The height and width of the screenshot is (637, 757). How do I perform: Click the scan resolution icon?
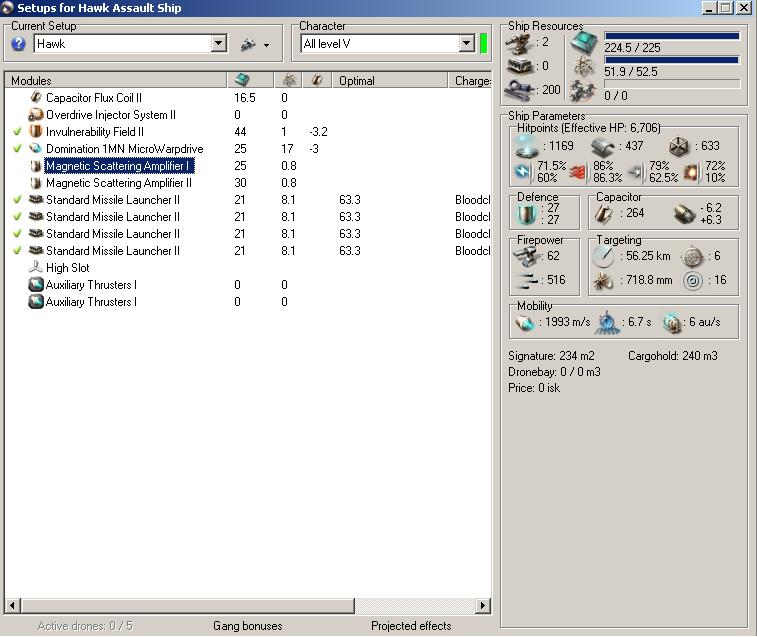pyautogui.click(x=603, y=281)
